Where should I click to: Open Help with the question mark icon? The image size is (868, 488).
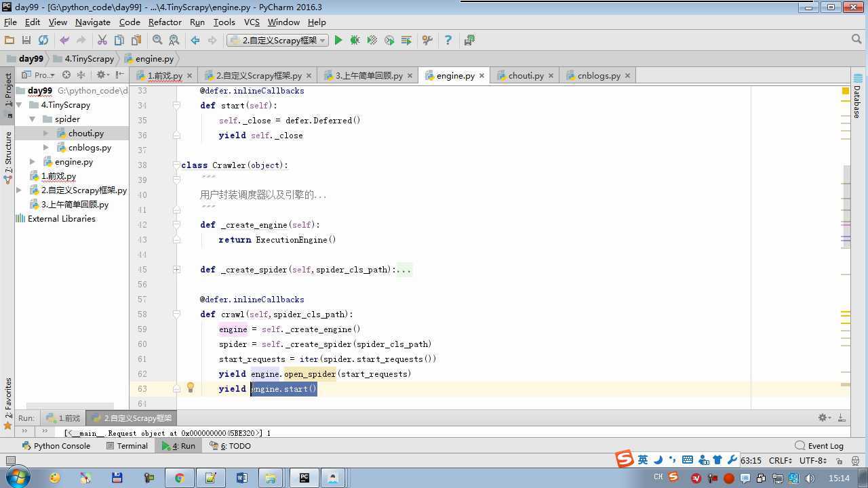coord(448,41)
